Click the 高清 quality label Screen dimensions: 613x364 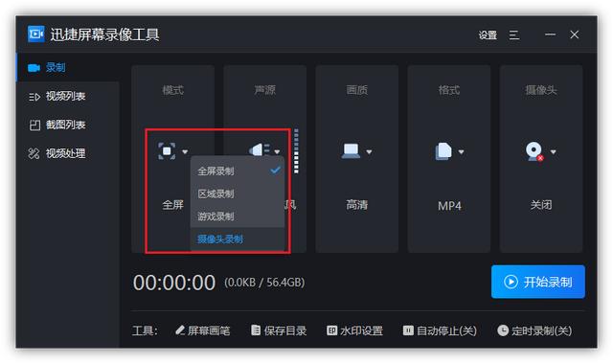(x=357, y=205)
